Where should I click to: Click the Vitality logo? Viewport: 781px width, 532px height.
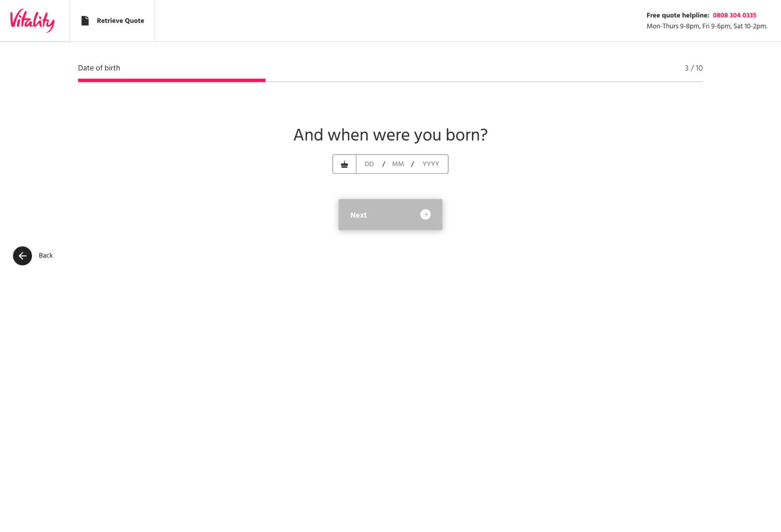pyautogui.click(x=32, y=21)
